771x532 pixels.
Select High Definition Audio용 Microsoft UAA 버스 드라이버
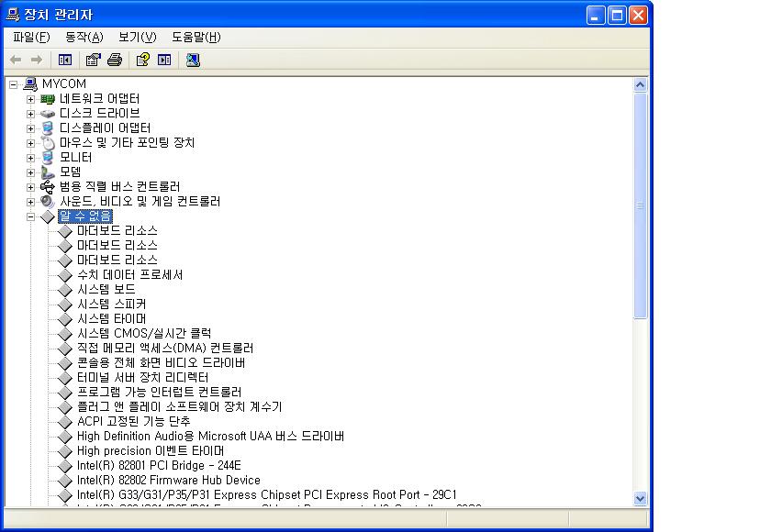(210, 437)
